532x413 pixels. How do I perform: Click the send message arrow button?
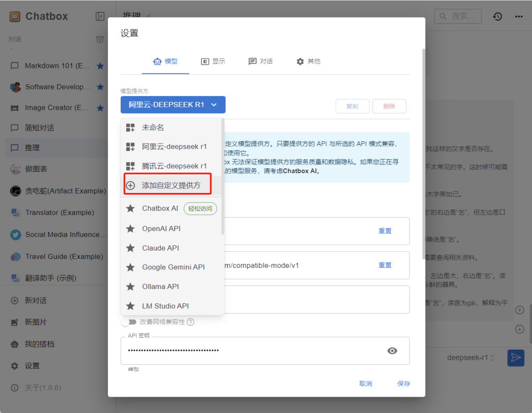coord(516,358)
